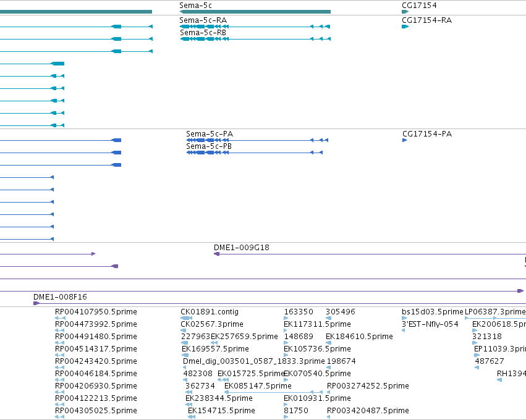
Task: Select EST EK184610.5prime
Action: [x=359, y=336]
